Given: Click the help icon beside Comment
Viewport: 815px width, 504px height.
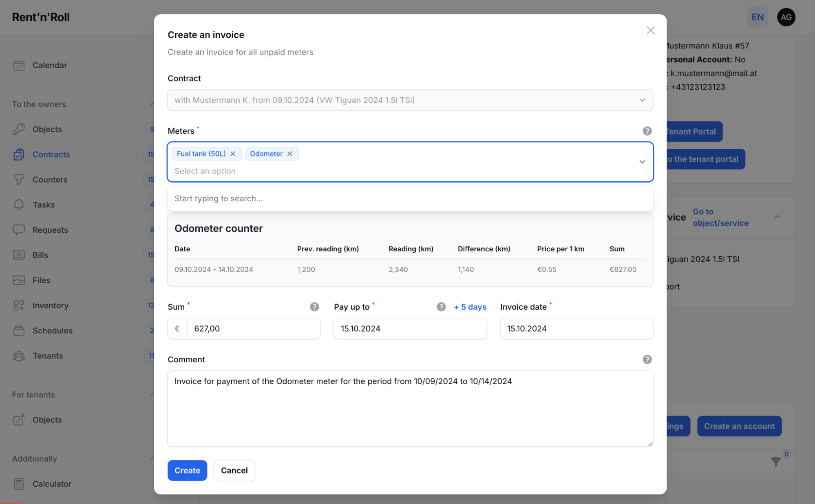Looking at the screenshot, I should (x=647, y=359).
